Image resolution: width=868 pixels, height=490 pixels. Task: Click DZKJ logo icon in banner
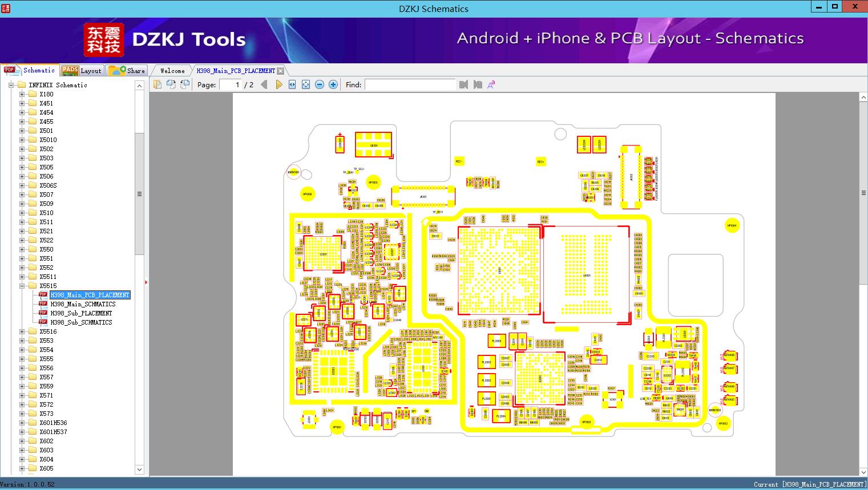click(x=104, y=40)
